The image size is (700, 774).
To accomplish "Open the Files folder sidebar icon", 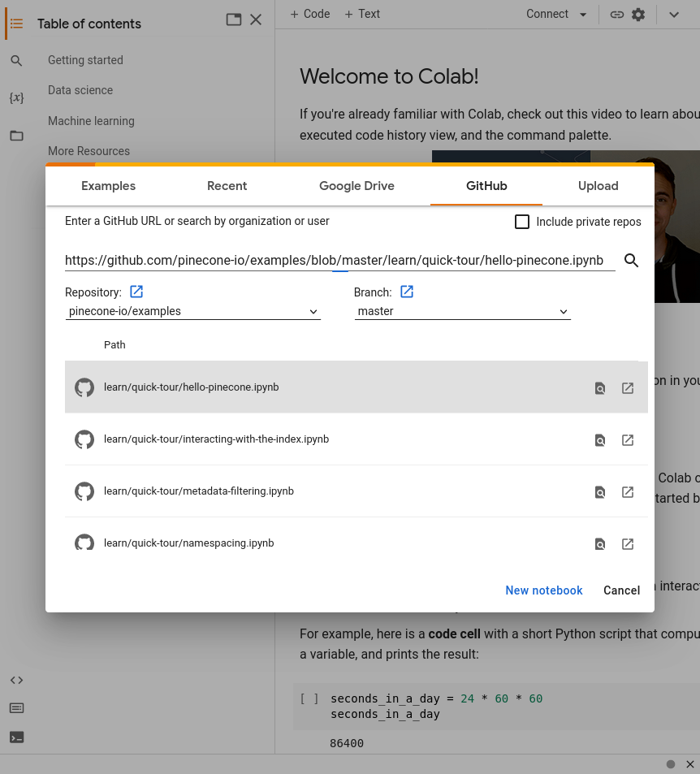I will point(16,136).
